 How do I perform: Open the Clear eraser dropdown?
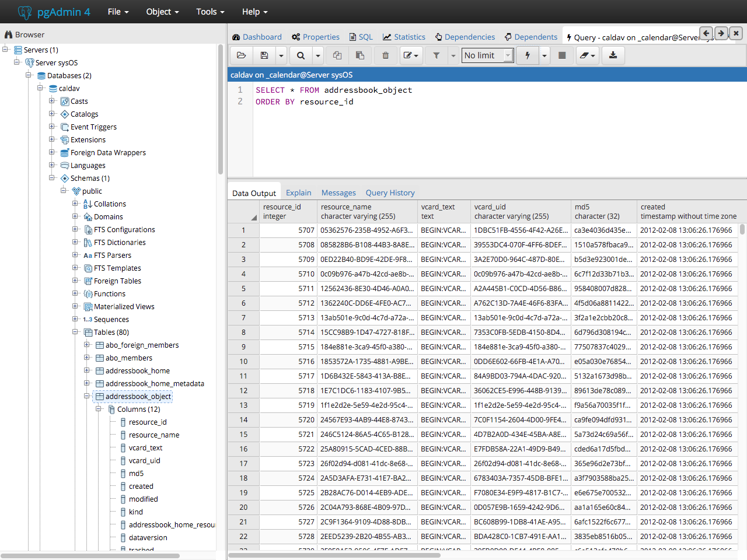point(587,55)
